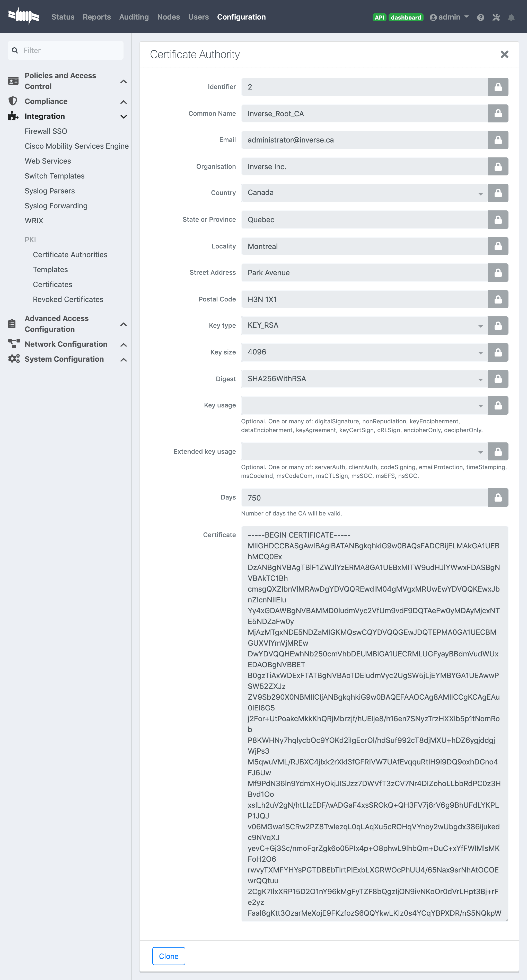Viewport: 527px width, 980px height.
Task: Click the lock icon beside Identifier
Action: [x=498, y=87]
